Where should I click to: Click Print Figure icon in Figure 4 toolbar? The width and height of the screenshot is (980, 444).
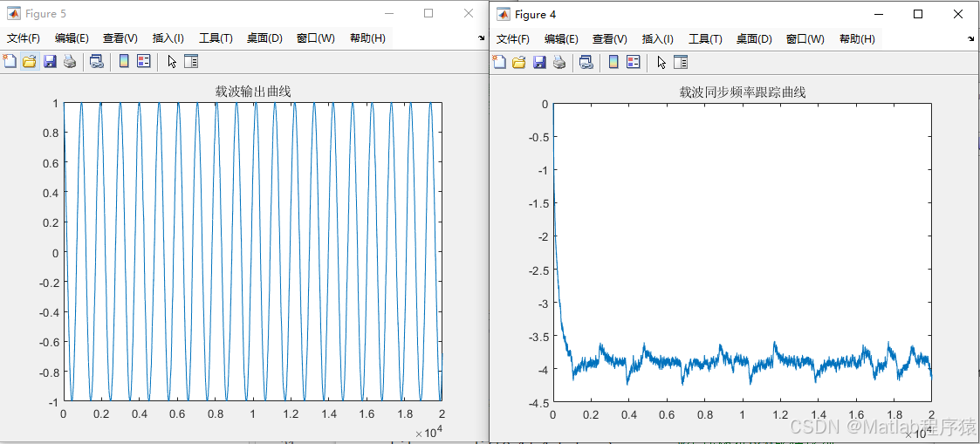[559, 62]
